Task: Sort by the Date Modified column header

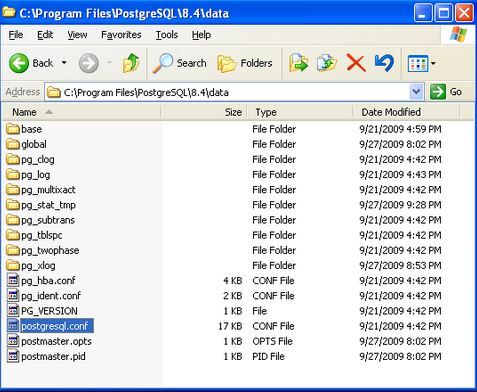Action: [406, 112]
